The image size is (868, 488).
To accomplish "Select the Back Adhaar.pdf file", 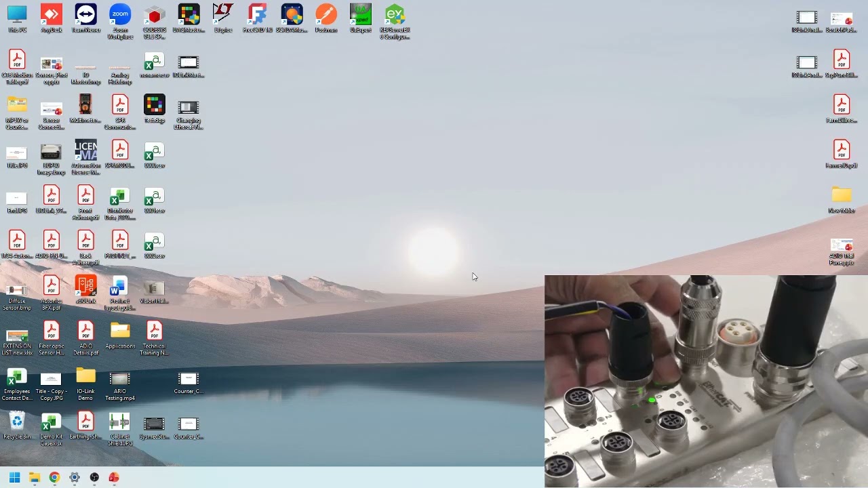I will pyautogui.click(x=85, y=247).
